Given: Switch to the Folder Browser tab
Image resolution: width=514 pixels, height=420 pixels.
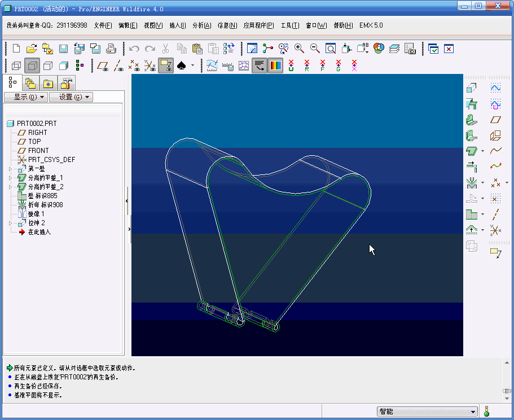Looking at the screenshot, I should 30,84.
